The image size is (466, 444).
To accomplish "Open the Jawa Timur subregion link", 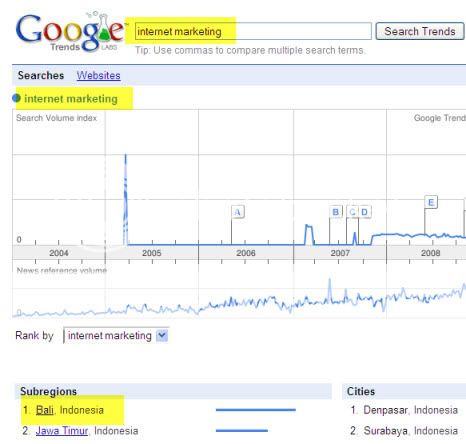I will [62, 431].
